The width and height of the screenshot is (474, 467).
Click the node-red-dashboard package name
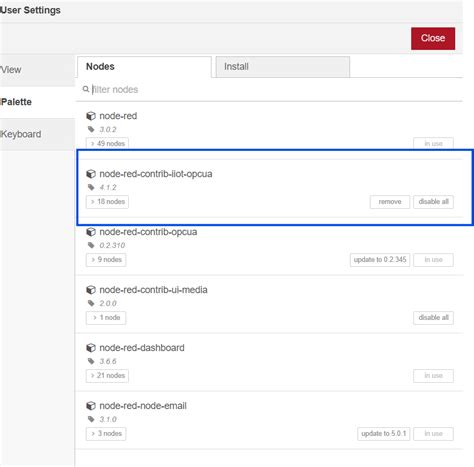point(142,348)
